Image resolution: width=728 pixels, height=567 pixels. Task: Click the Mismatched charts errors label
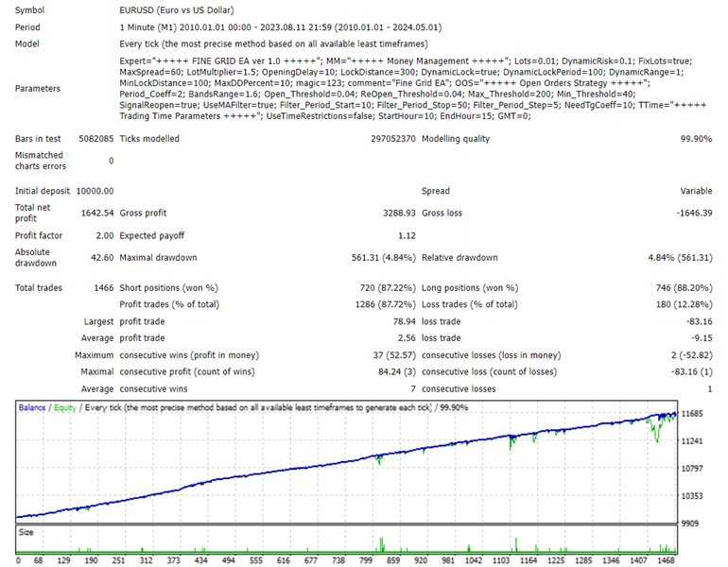[x=40, y=161]
